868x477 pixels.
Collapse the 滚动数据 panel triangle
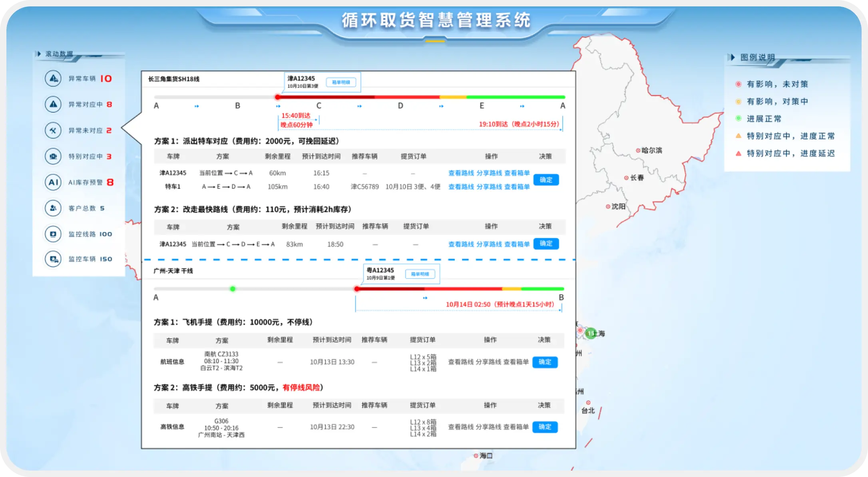39,54
